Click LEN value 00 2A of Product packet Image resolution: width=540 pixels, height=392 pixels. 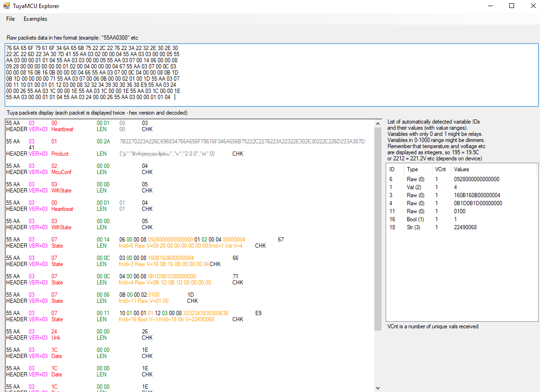[x=103, y=142]
